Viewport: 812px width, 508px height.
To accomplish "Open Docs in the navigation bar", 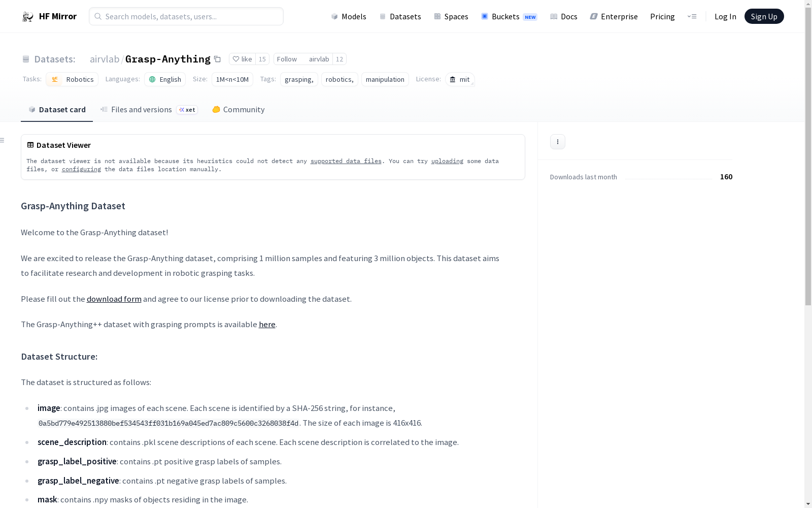I will pyautogui.click(x=564, y=16).
